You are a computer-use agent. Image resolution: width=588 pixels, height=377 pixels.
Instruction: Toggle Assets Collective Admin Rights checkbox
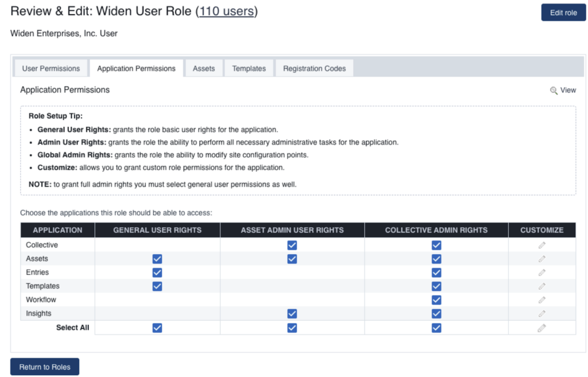click(x=436, y=259)
